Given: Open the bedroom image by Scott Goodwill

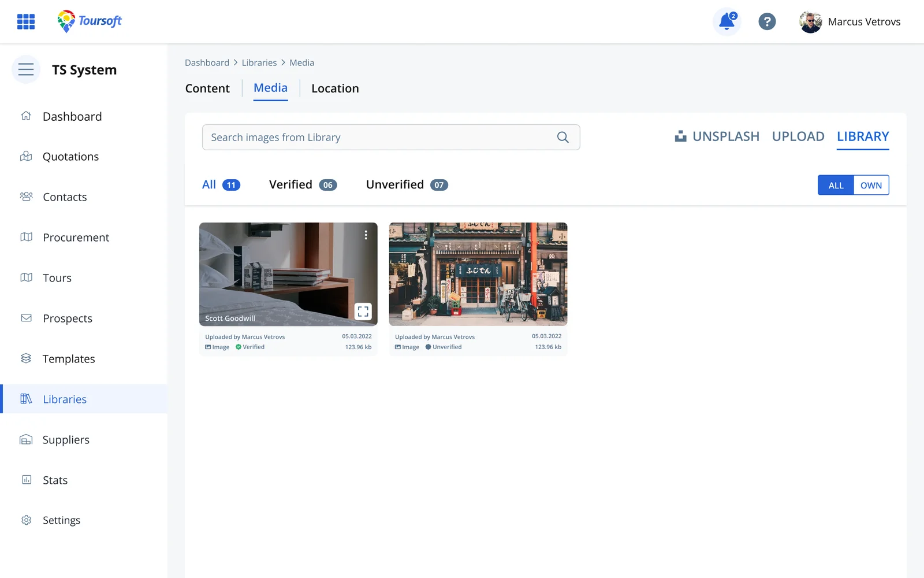Looking at the screenshot, I should coord(288,274).
